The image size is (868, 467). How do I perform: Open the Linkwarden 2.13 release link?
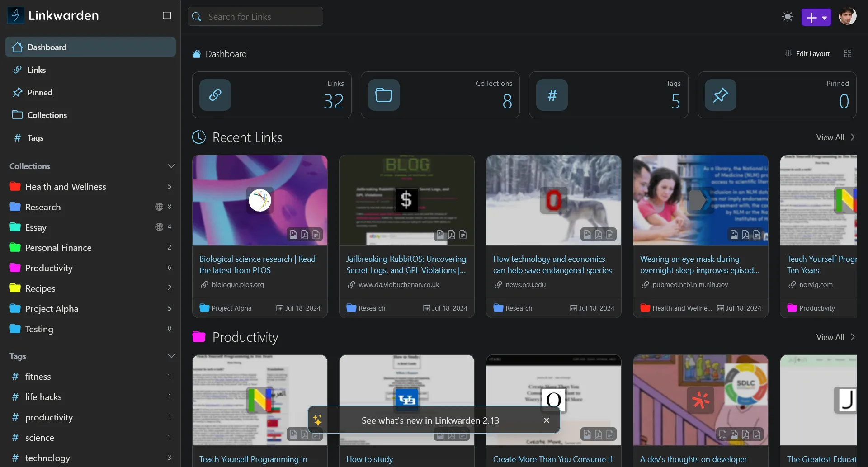pos(467,420)
